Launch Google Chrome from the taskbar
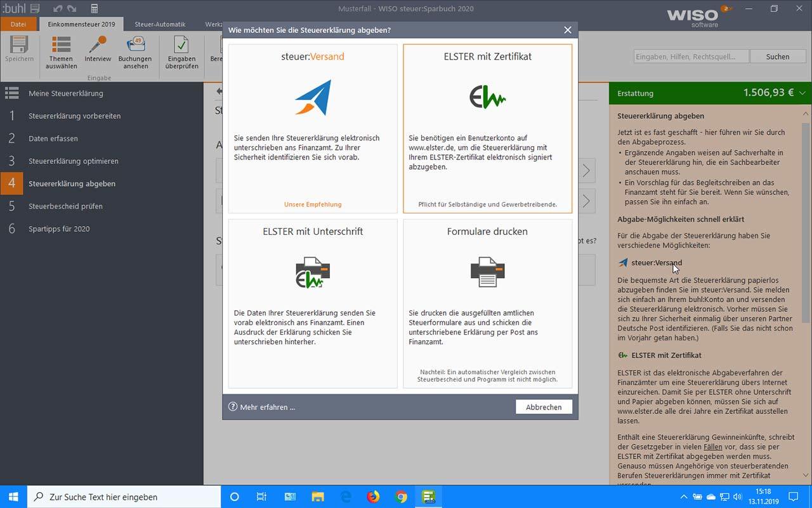This screenshot has height=508, width=812. tap(401, 497)
